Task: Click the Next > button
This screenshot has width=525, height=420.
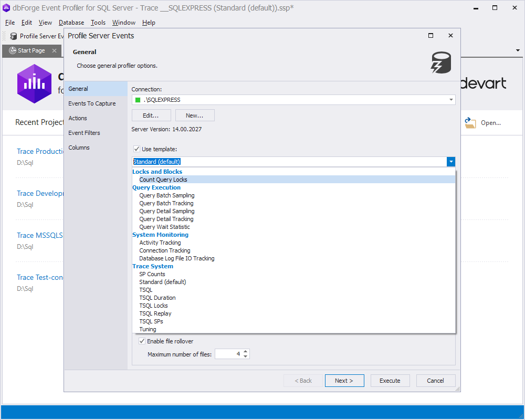Action: [x=344, y=381]
